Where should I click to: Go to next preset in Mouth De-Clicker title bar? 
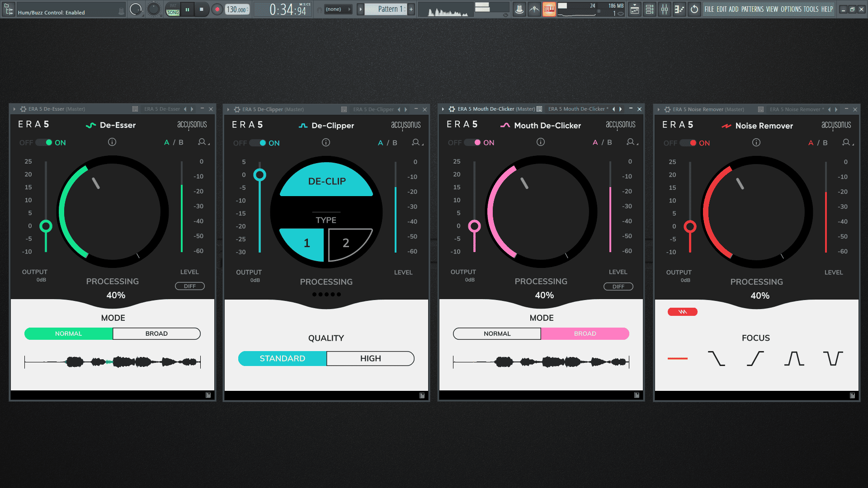621,109
